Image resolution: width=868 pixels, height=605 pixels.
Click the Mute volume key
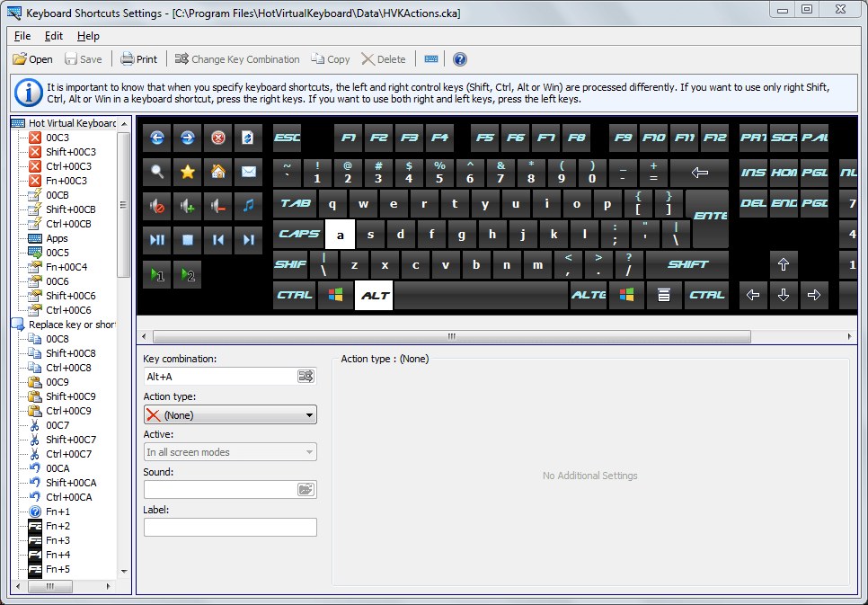point(157,207)
